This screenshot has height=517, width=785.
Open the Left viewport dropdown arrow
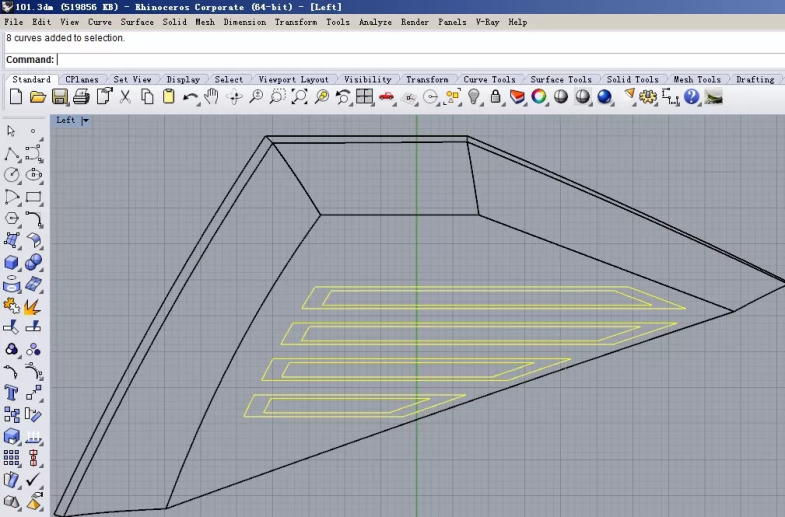pos(85,121)
